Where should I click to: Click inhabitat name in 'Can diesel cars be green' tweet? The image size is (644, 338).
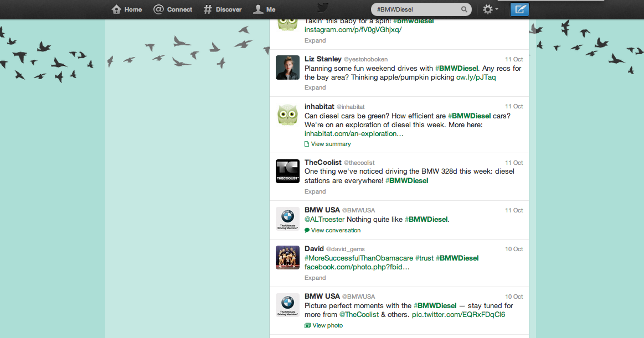[x=319, y=107]
